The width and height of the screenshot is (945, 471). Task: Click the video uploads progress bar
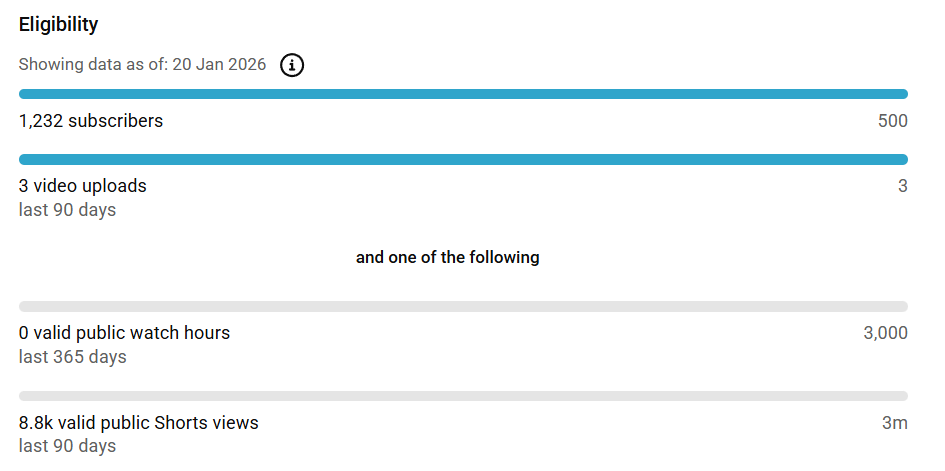point(463,159)
